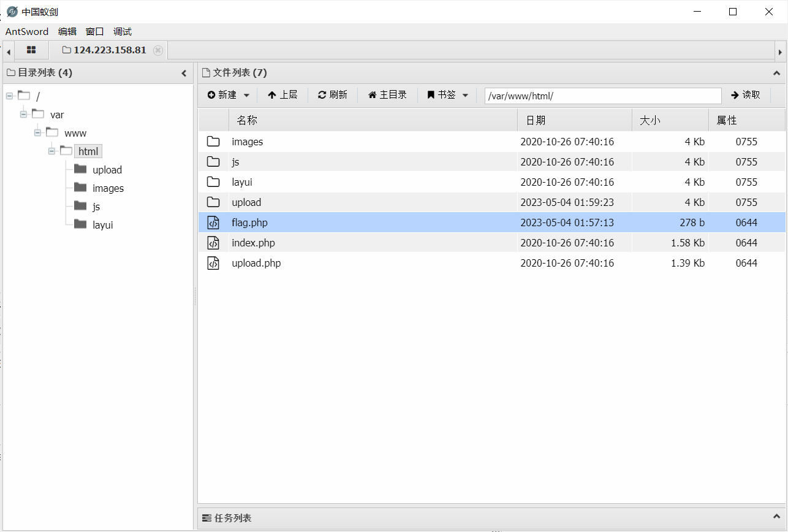Select js folder in directory tree
Screen dimensions: 788x532
click(96, 207)
